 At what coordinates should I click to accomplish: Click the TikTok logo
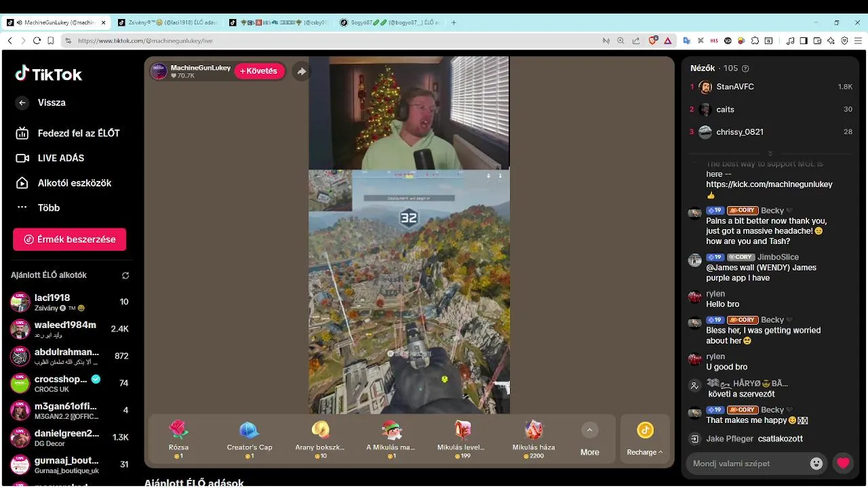point(49,74)
